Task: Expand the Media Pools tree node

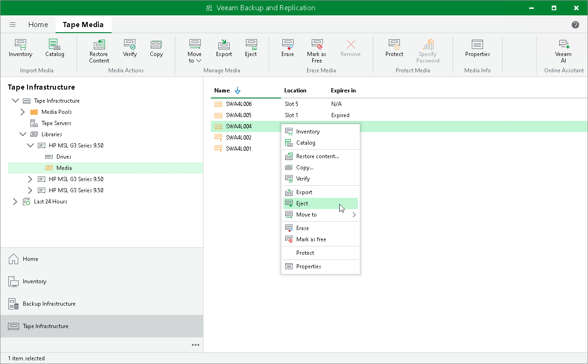Action: pyautogui.click(x=22, y=112)
